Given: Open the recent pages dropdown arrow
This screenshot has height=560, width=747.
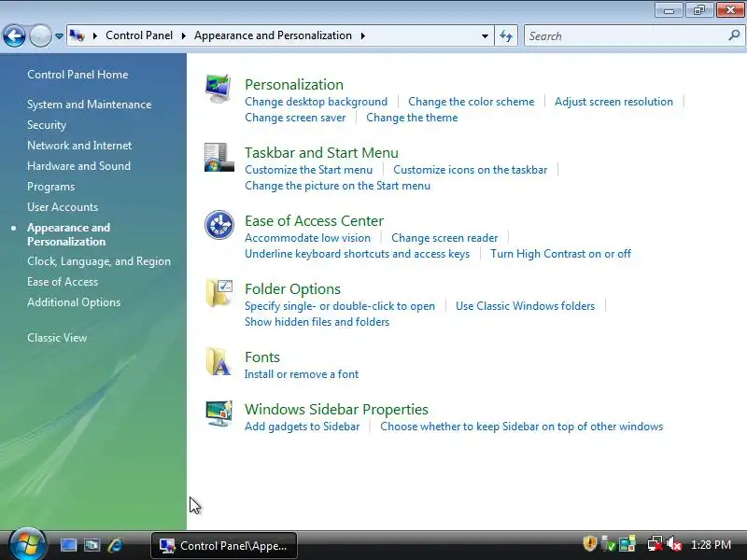Looking at the screenshot, I should [59, 36].
